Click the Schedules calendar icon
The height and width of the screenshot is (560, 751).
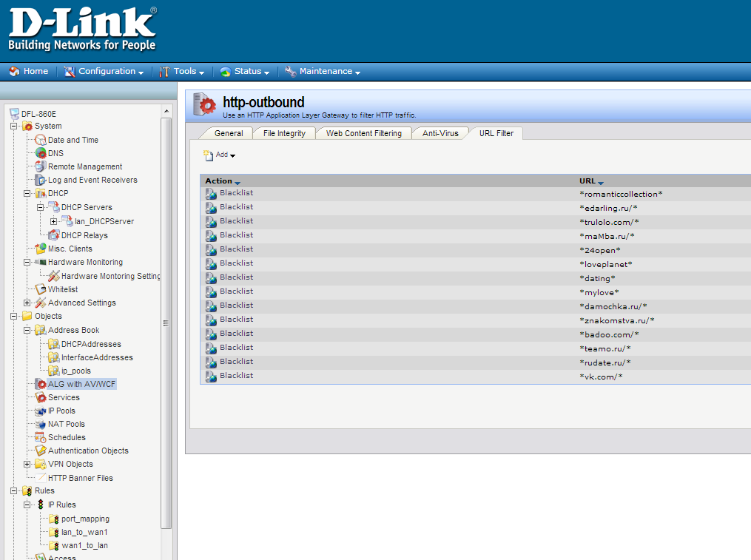click(x=41, y=437)
